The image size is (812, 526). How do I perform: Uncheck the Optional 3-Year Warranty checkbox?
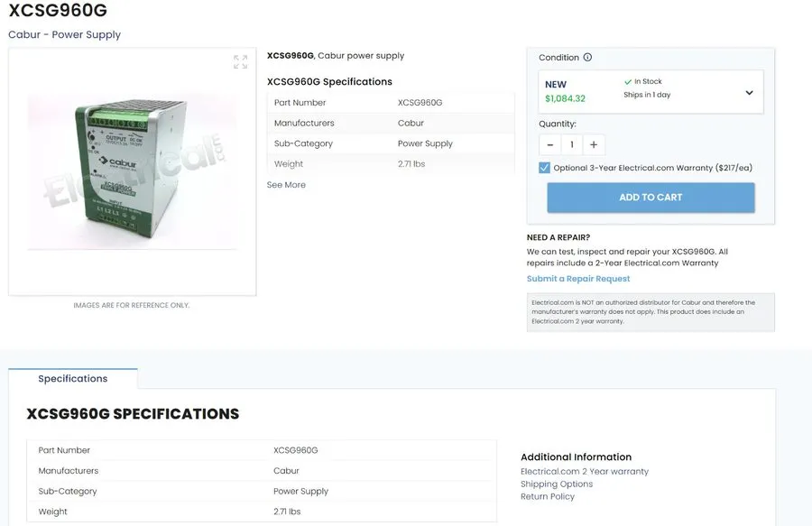click(544, 168)
